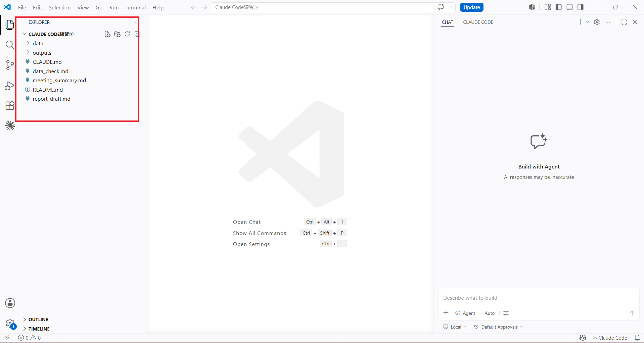Click the chat icon beside command center
Screen dimensions: 644x343
pyautogui.click(x=441, y=7)
